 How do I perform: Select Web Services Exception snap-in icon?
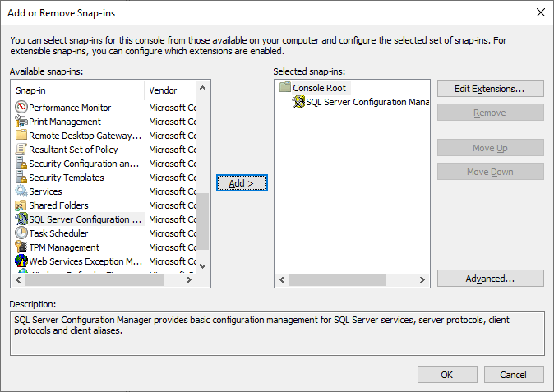click(21, 261)
